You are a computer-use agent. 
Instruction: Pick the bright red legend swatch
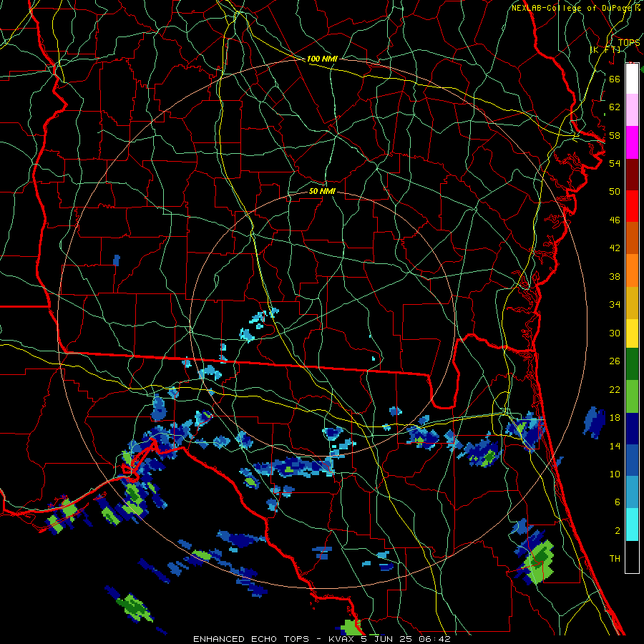632,206
